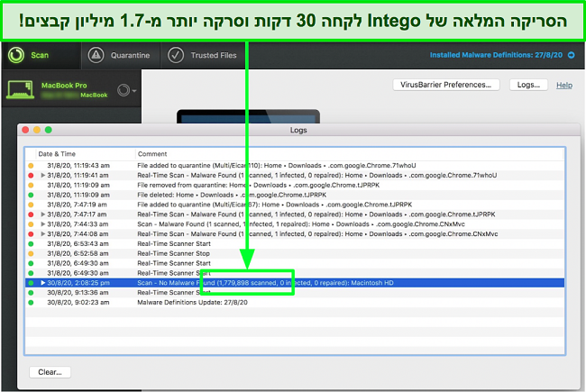This screenshot has width=586, height=392.
Task: Click orange dot of File removed from quarantine row
Action: point(31,185)
